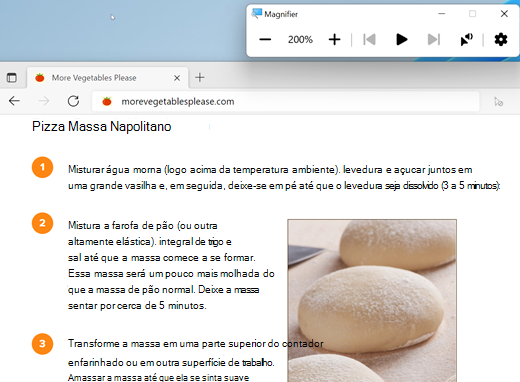
Task: Zoom in with Magnifier plus button
Action: coord(334,40)
